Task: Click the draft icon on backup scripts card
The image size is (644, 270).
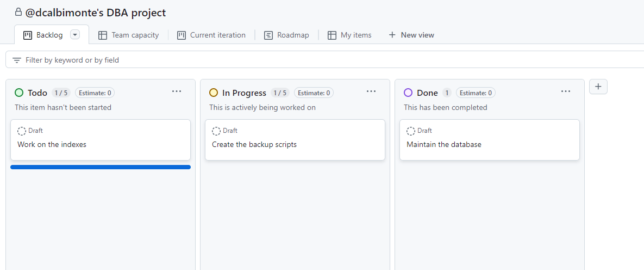Action: 216,131
